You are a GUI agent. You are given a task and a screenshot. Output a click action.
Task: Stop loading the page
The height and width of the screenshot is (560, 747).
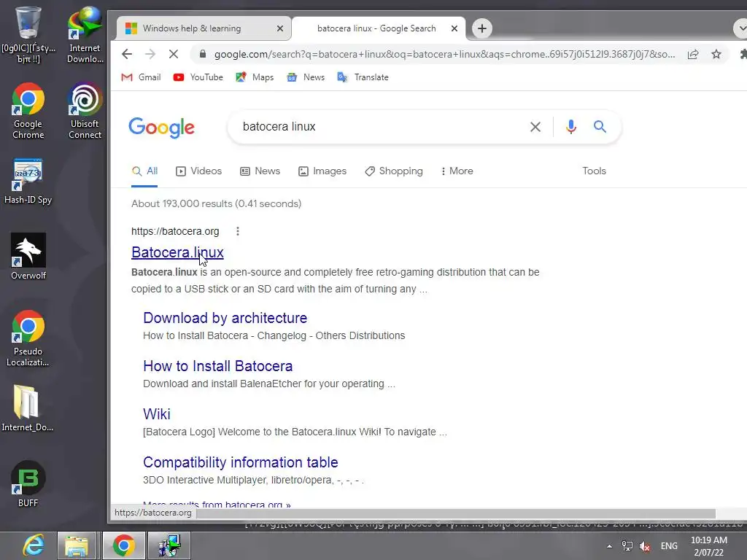174,54
